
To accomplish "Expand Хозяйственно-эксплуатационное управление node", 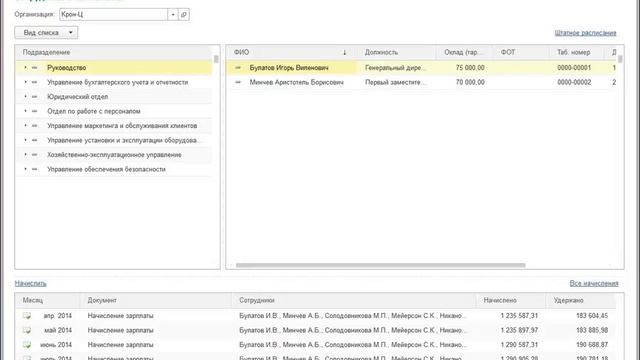I will click(25, 154).
